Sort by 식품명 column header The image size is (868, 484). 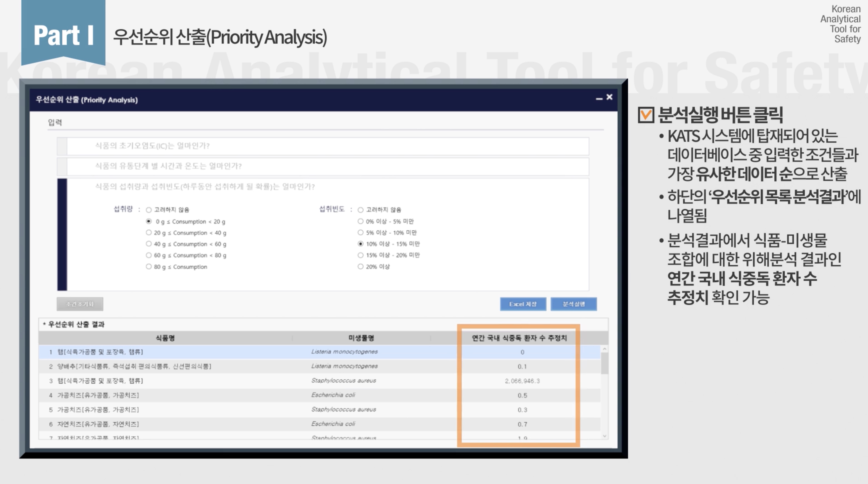click(165, 338)
